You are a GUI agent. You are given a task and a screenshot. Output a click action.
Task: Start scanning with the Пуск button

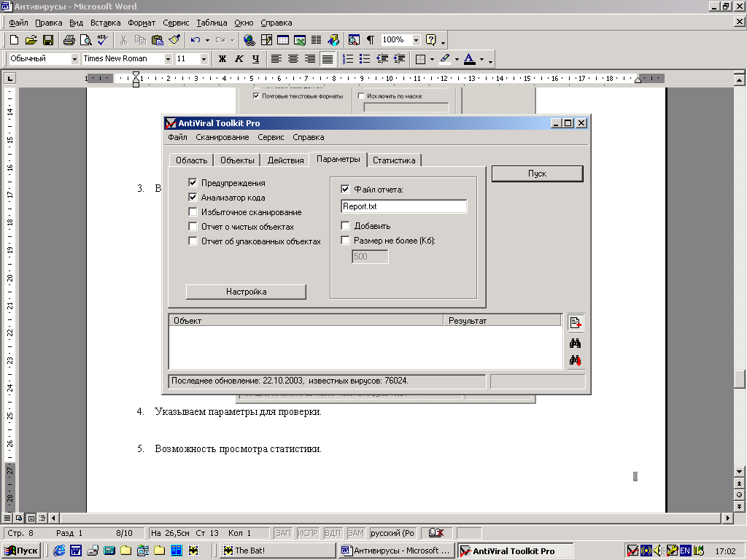(537, 174)
